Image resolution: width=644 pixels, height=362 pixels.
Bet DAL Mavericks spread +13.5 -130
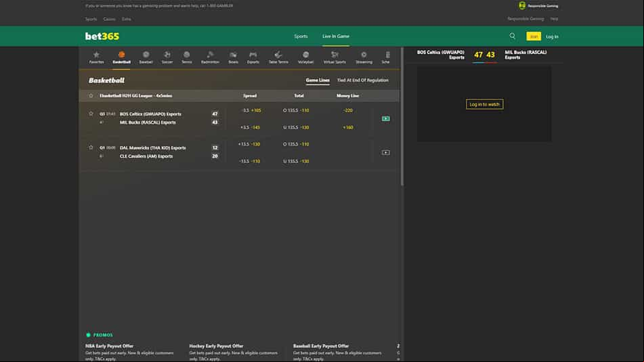[250, 144]
